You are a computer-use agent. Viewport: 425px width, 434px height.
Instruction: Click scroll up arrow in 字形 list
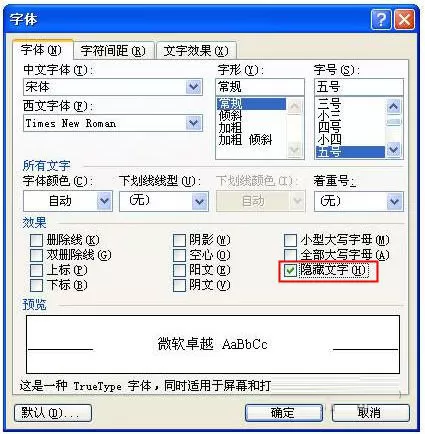click(x=295, y=106)
